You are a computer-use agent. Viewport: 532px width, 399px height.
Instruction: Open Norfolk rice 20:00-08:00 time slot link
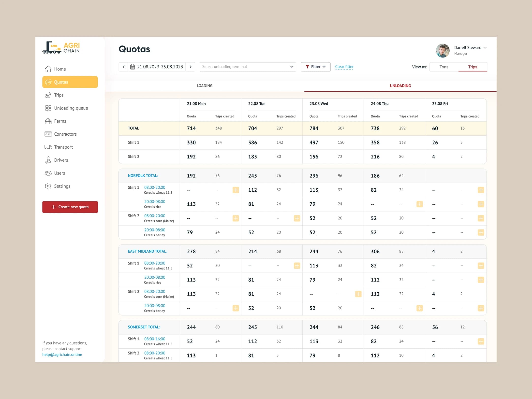coord(155,201)
